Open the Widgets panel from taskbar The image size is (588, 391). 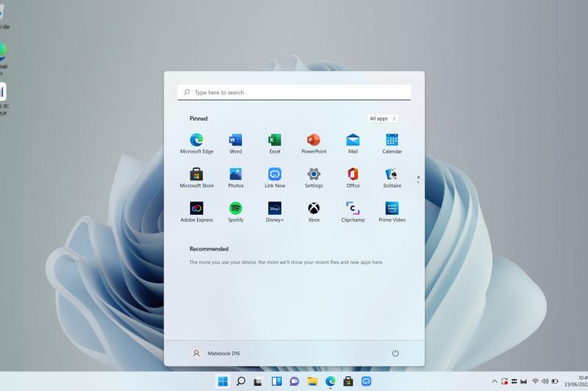pos(276,381)
